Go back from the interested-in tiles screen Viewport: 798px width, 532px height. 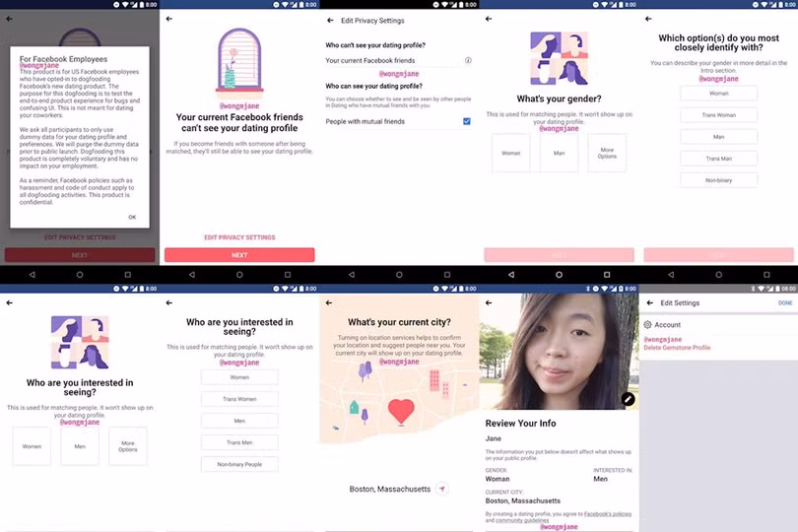point(10,302)
